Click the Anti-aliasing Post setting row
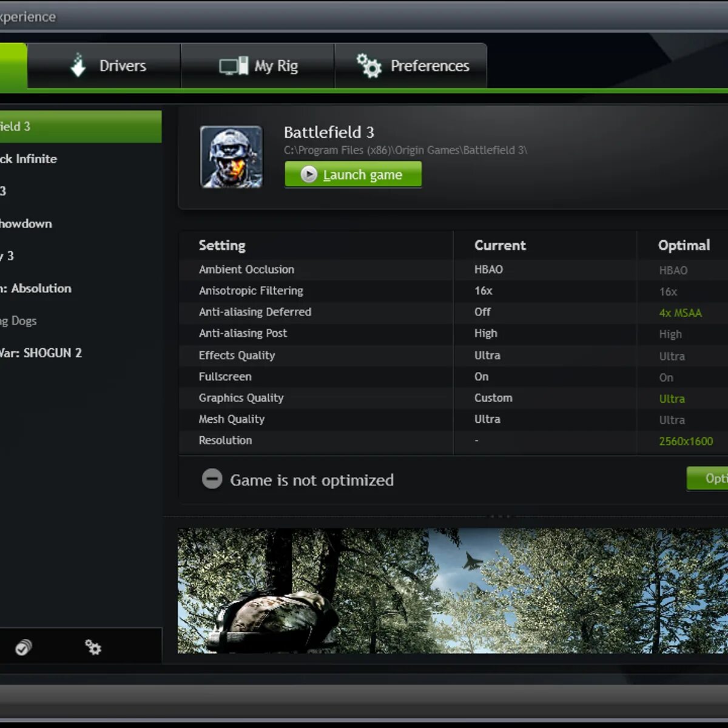The height and width of the screenshot is (728, 728). 453,333
